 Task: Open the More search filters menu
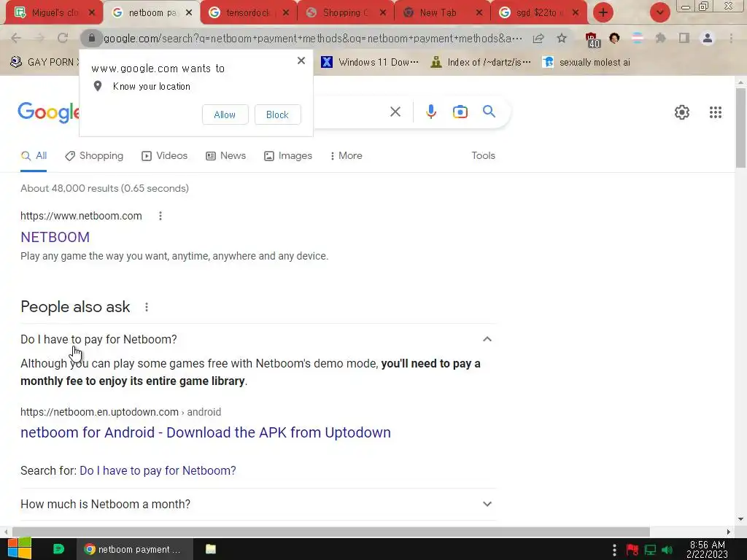[347, 156]
